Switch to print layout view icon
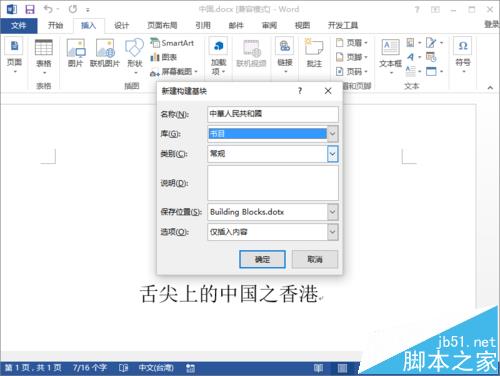Viewport: 500px width, 376px height. point(342,368)
